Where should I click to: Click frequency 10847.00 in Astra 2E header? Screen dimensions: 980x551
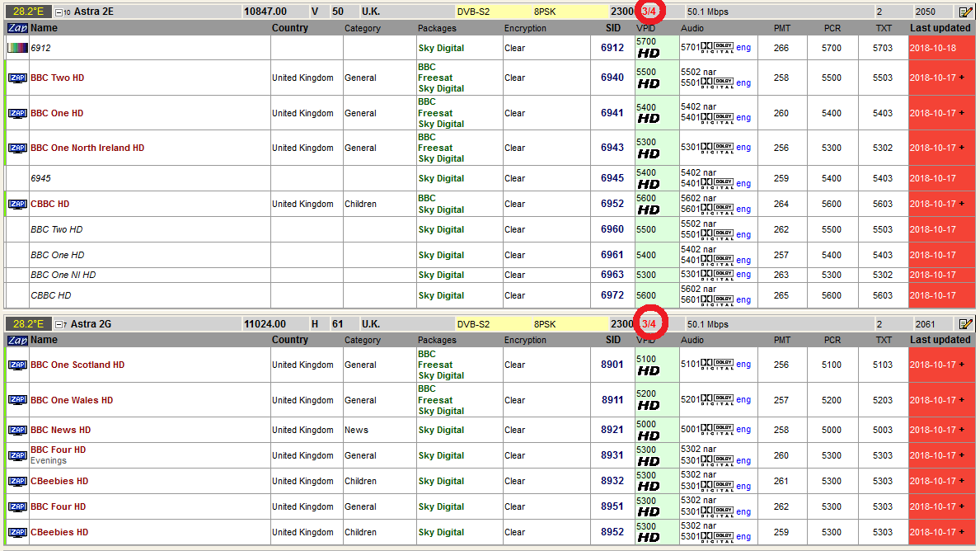click(x=265, y=12)
